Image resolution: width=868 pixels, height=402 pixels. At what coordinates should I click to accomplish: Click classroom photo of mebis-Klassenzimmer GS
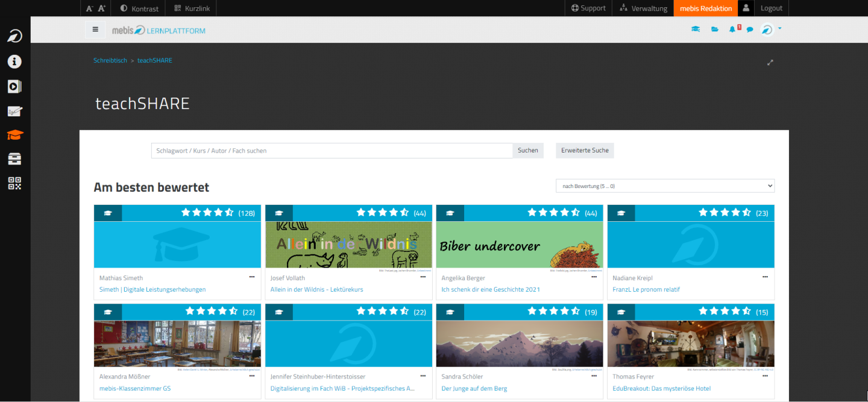(x=177, y=344)
